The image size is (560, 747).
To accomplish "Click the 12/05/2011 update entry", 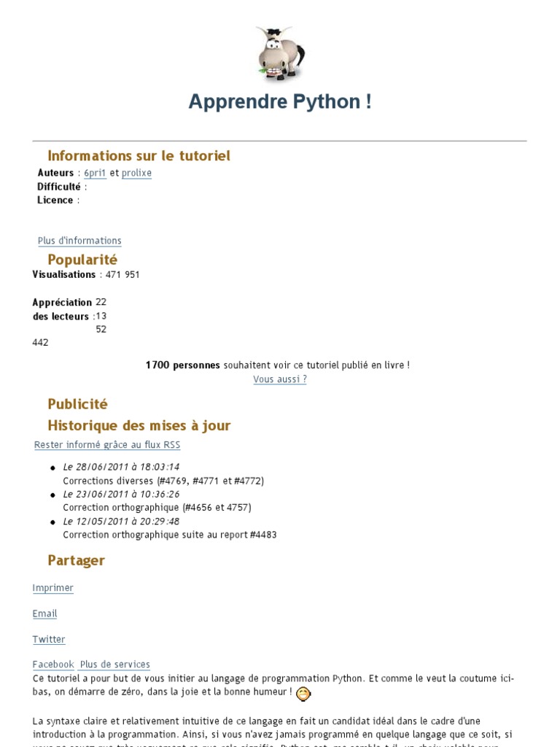I will (x=121, y=522).
